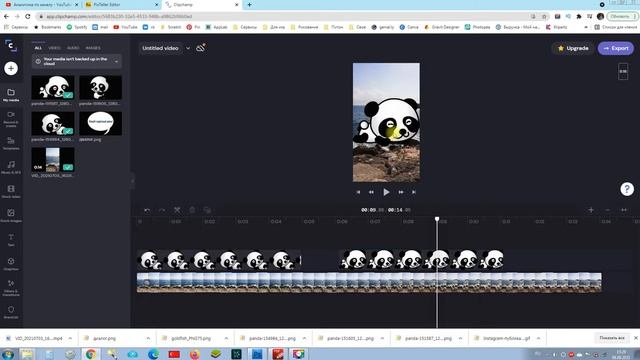
Task: Click the show all downloads button
Action: point(611,338)
